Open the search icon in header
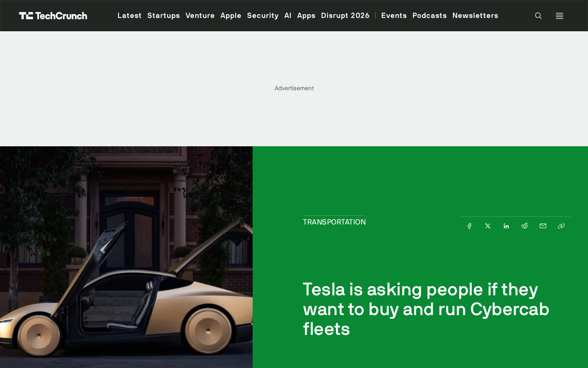Image resolution: width=588 pixels, height=368 pixels. click(x=538, y=16)
